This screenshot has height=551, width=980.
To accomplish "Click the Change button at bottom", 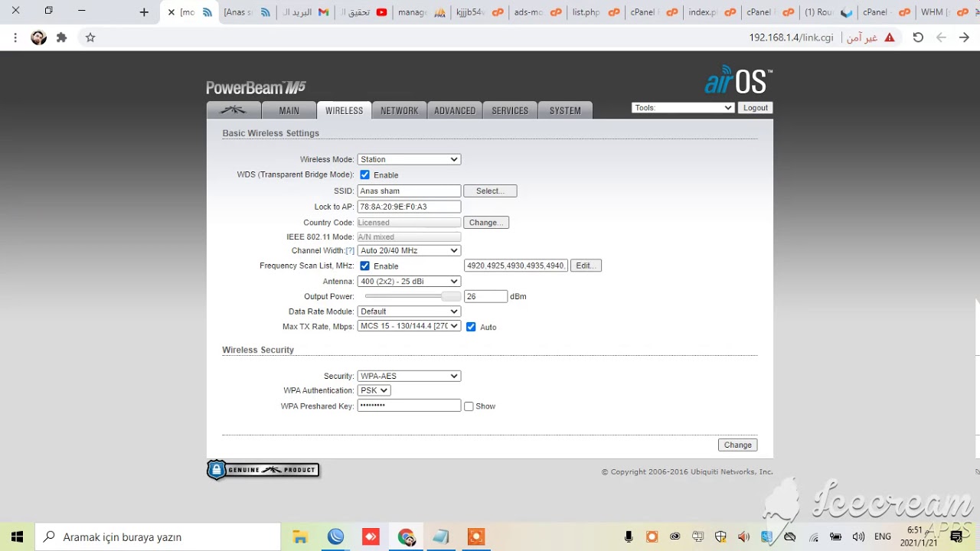I will 738,445.
